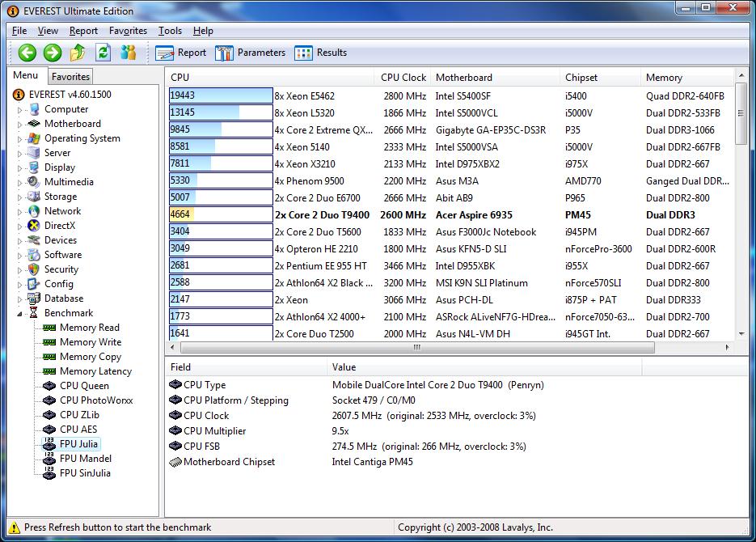
Task: Expand the Database tree node
Action: 19,299
